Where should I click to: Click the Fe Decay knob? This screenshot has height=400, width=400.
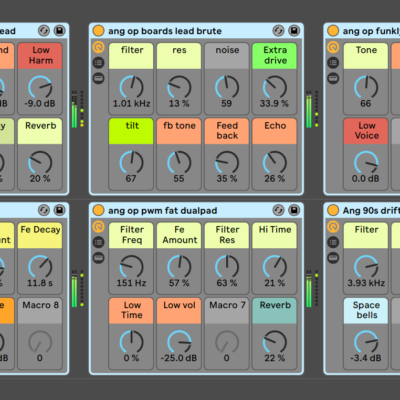pos(40,267)
